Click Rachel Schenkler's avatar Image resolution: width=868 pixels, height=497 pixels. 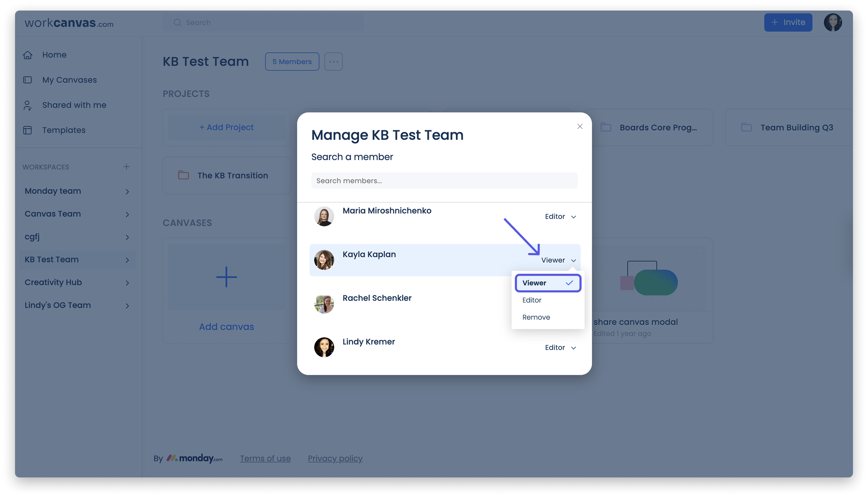(x=324, y=304)
